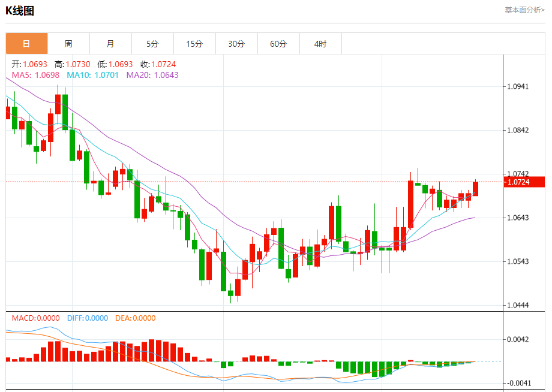Click the DEA:0.0000 indicator label
The height and width of the screenshot is (392, 552).
click(x=136, y=318)
